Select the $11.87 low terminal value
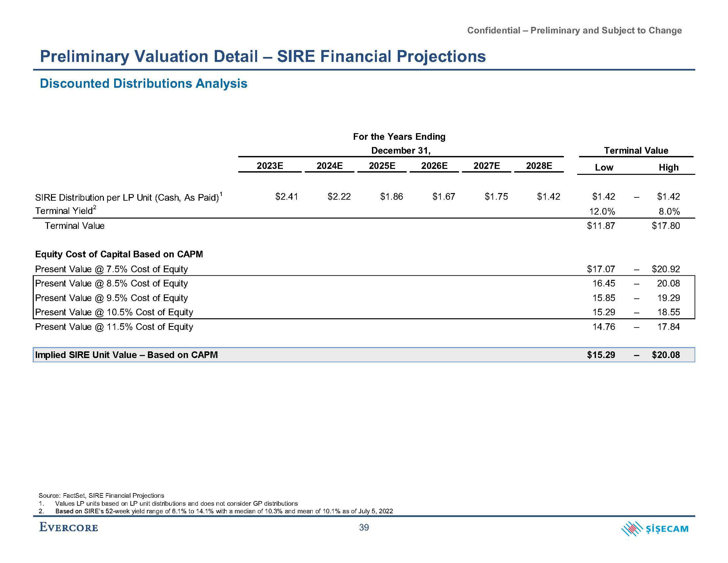728x563 pixels. (601, 226)
